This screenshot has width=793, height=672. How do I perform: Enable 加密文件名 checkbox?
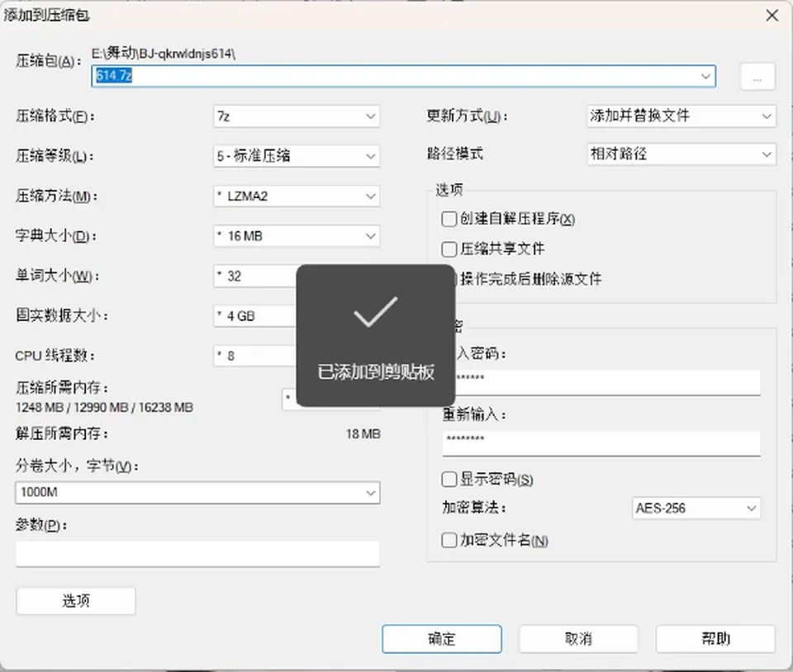[449, 540]
